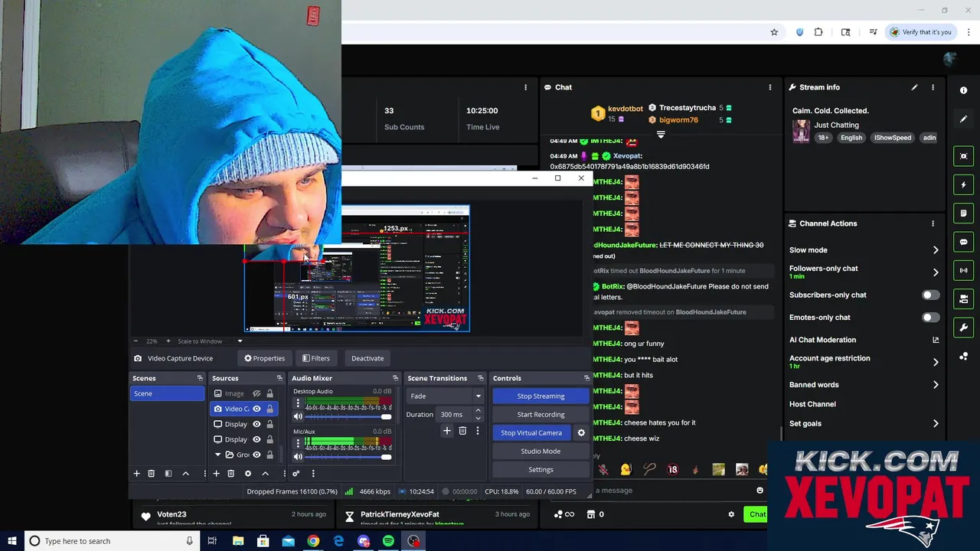Select the ISpeed tag ISShowSpeed in Stream info
The height and width of the screenshot is (551, 980).
893,138
